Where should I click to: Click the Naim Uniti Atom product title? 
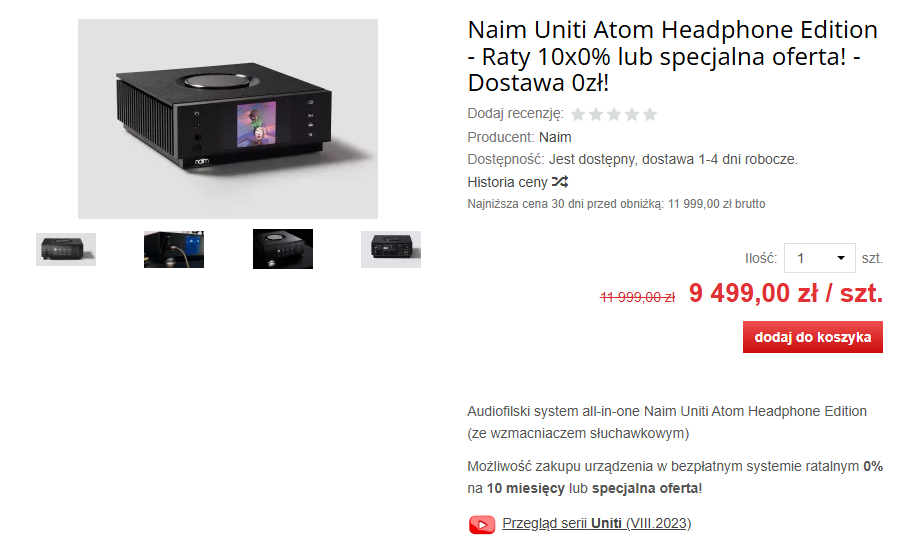click(673, 56)
